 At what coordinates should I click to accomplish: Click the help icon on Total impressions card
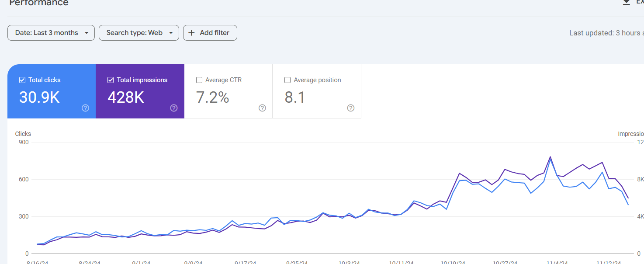pyautogui.click(x=173, y=108)
